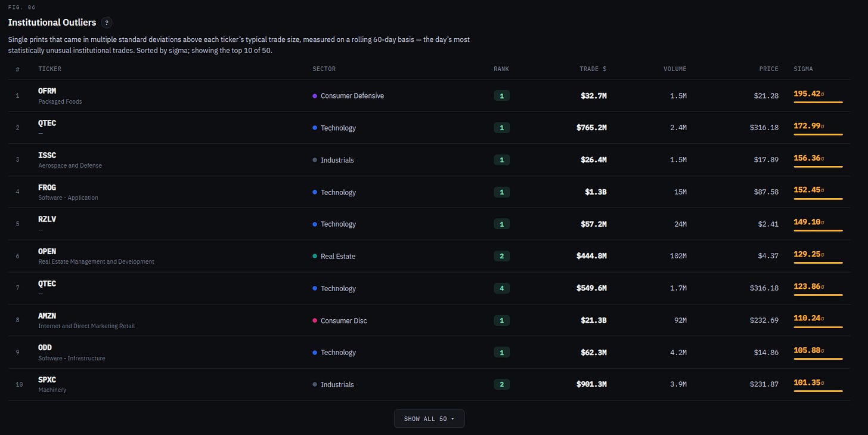This screenshot has height=435, width=868.
Task: Click the rank 4 badge for QTEC
Action: point(501,288)
